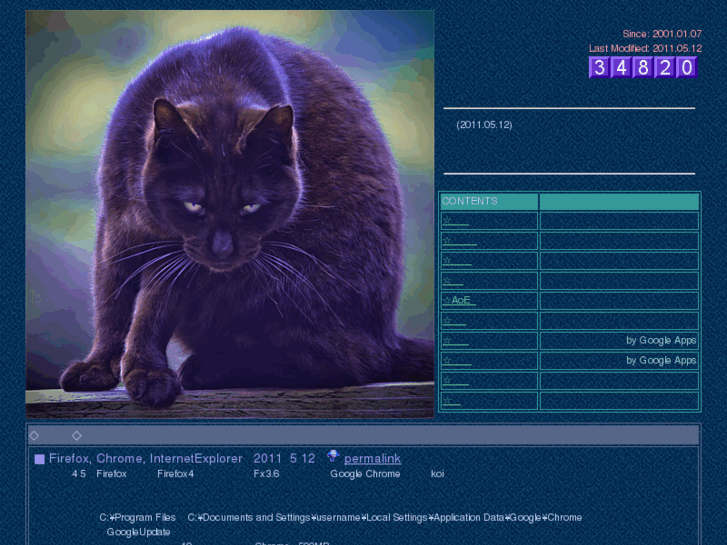The width and height of the screenshot is (727, 545).
Task: Open the AoE star link in CONTENTS
Action: [x=459, y=301]
